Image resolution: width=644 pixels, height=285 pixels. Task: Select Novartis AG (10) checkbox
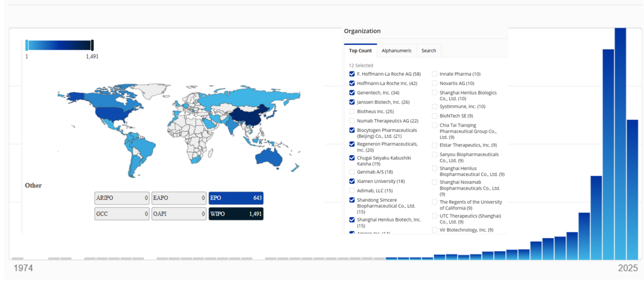pos(435,83)
